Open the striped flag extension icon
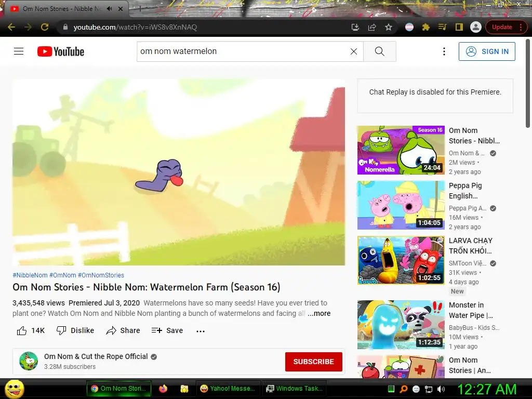Screen dimensions: 532x399 tap(409, 27)
